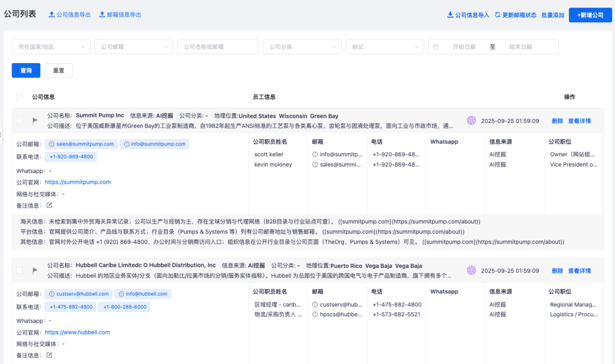Click the info@summitp... employee email
This screenshot has height=364, width=615.
click(341, 154)
